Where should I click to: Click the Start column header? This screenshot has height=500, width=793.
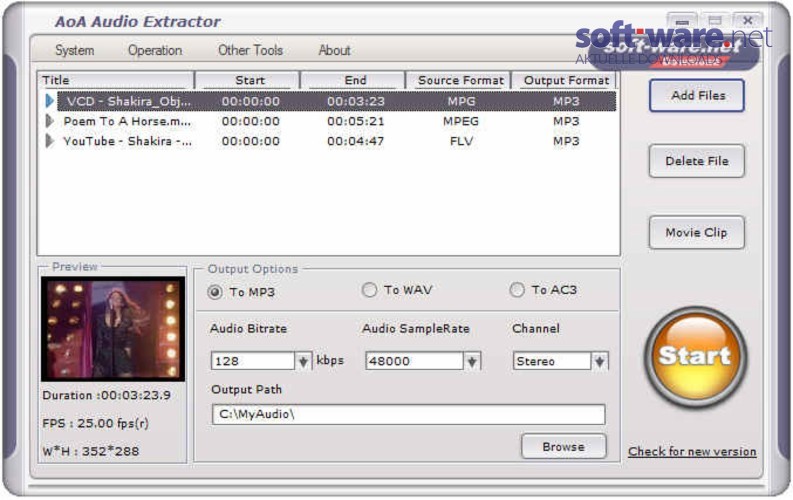(248, 80)
